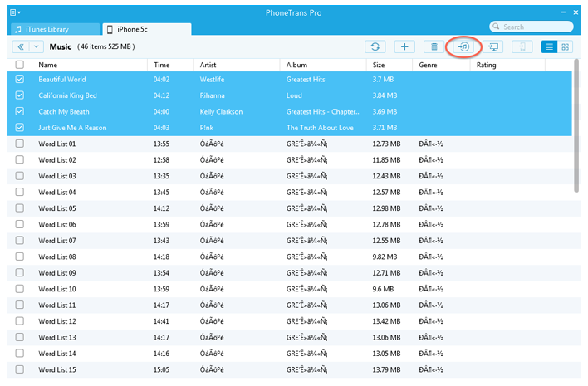Collapse the sidebar with the double-chevron button
Screen dimensions: 588x386
[21, 47]
